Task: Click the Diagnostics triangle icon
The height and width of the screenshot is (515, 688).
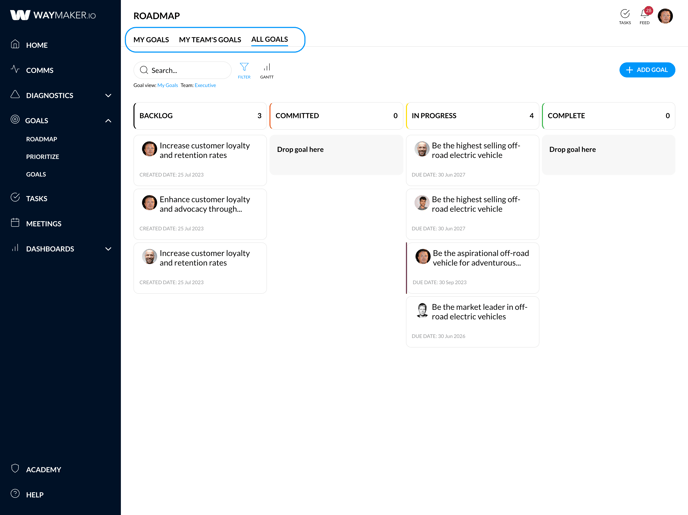Action: (15, 94)
